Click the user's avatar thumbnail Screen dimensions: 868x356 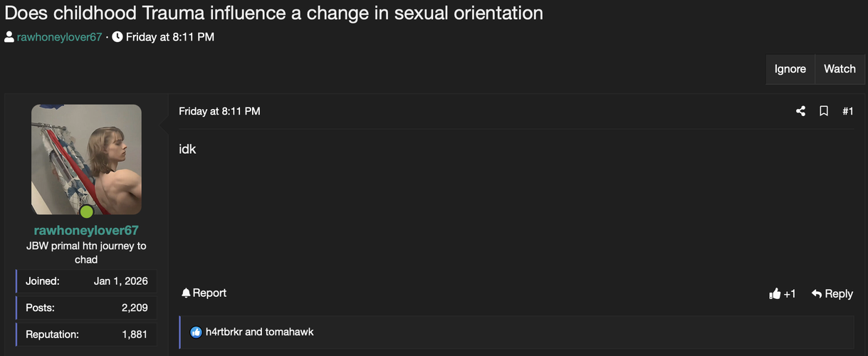86,158
